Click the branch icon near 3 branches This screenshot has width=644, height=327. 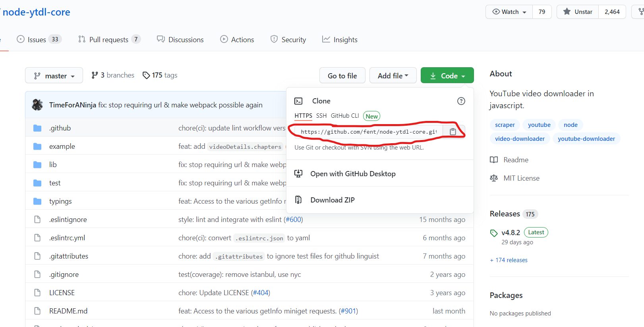(x=95, y=75)
